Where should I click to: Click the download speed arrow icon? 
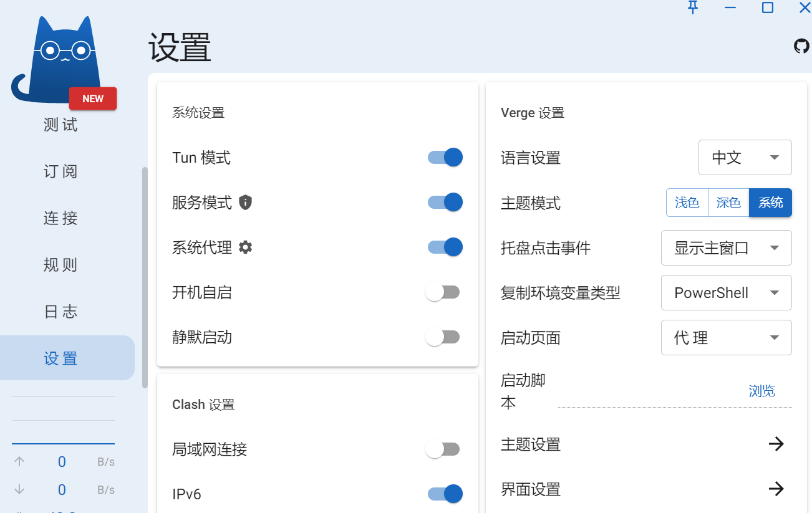click(19, 490)
